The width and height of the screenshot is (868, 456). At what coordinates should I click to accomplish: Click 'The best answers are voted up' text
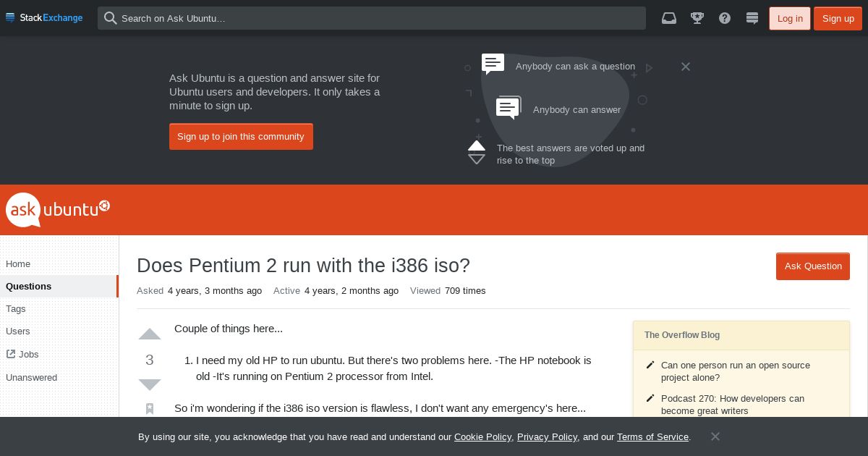point(571,154)
